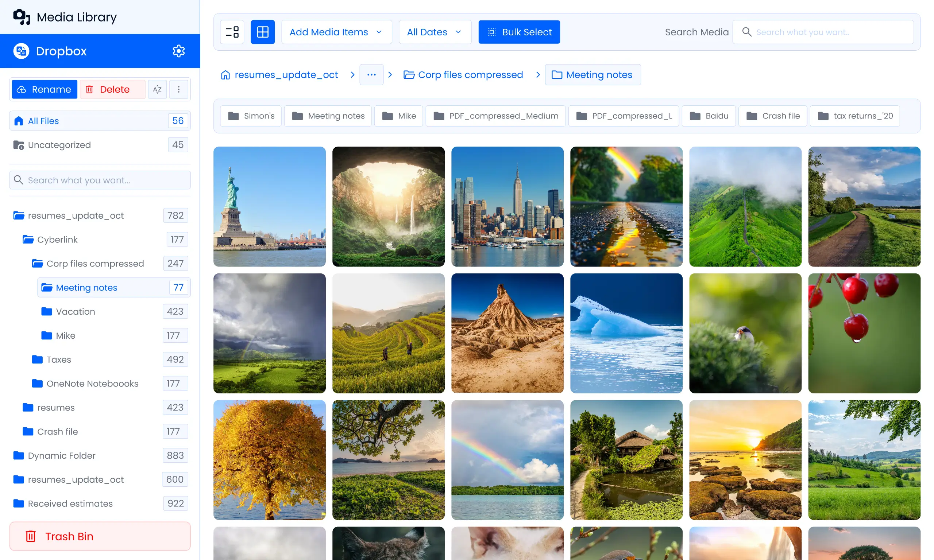The image size is (934, 560).
Task: Go to resumes_update_oct breadcrumb link
Action: (279, 75)
